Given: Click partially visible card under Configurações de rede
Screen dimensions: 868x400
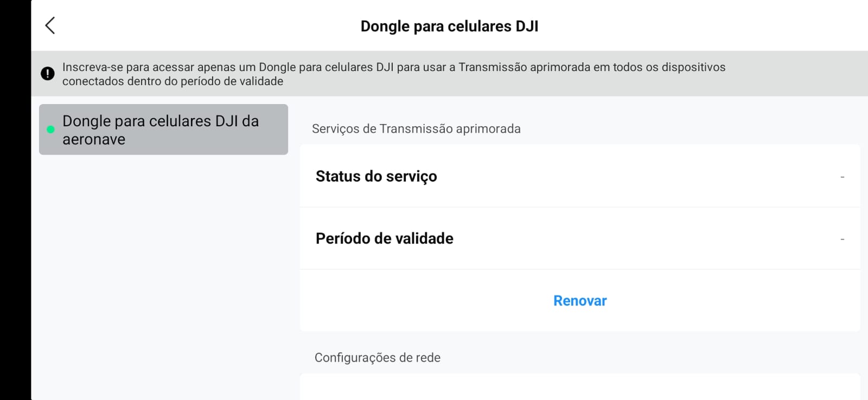Looking at the screenshot, I should click(579, 387).
